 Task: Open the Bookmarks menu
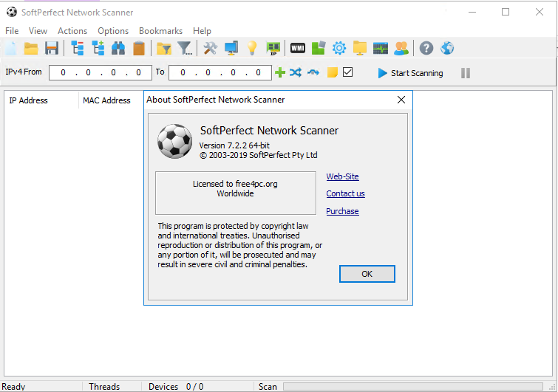(x=160, y=31)
